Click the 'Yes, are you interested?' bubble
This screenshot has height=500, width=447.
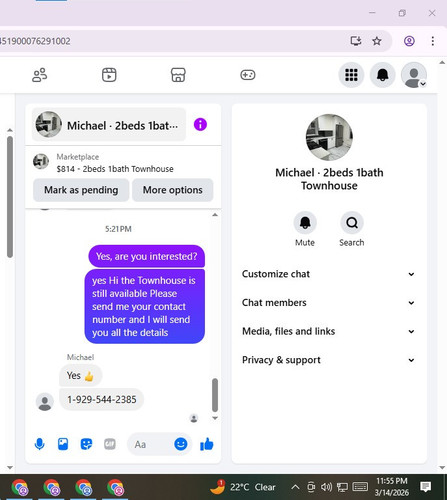146,256
